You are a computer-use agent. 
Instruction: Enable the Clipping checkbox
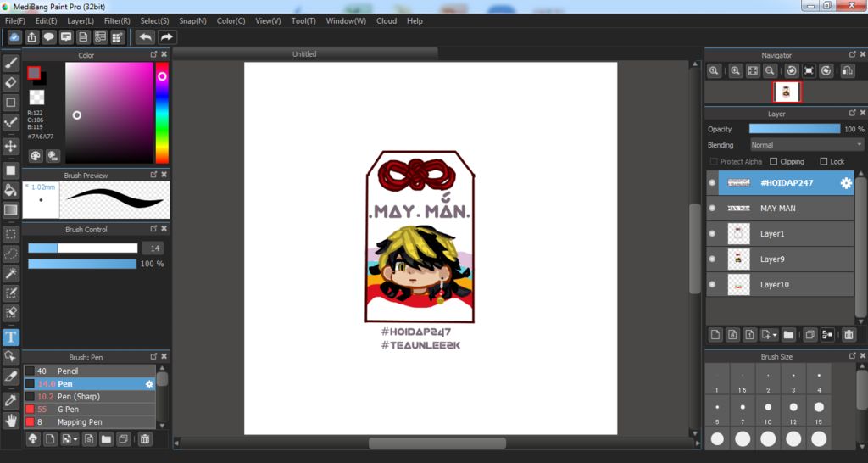774,162
